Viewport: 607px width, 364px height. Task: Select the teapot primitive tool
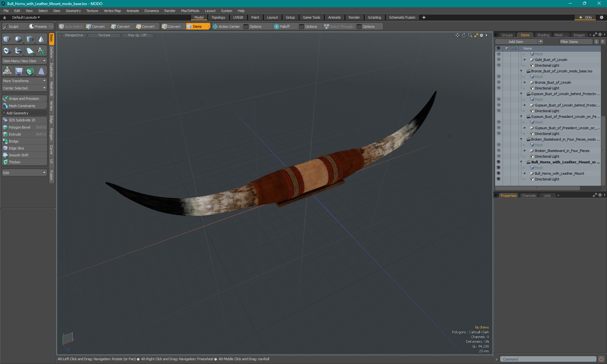coord(18,51)
